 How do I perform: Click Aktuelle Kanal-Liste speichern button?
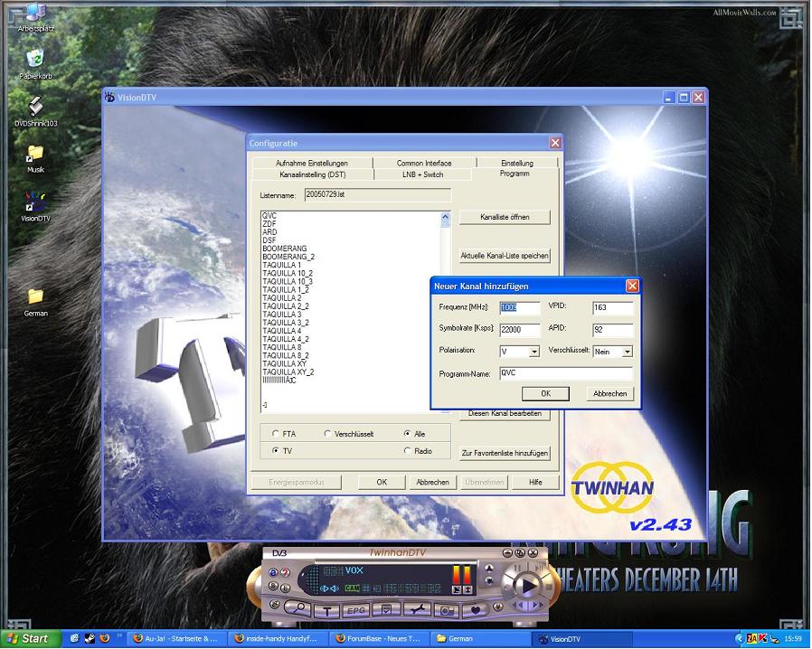505,256
